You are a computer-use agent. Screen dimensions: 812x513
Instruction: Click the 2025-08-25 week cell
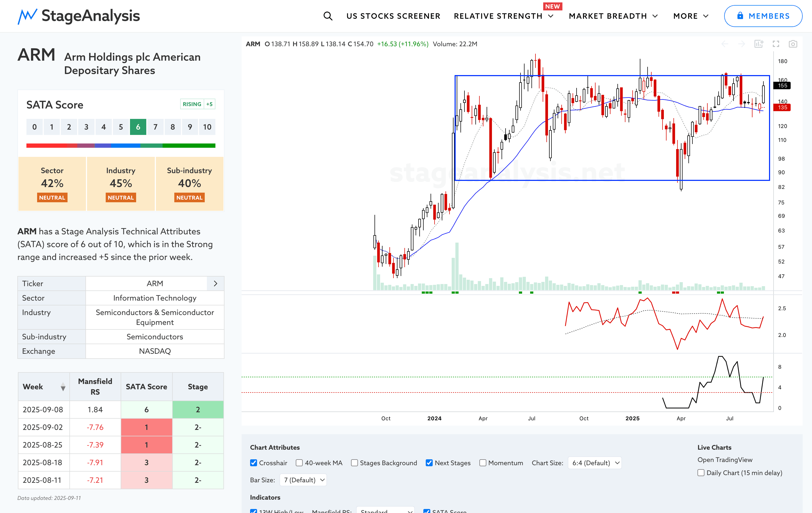coord(44,445)
